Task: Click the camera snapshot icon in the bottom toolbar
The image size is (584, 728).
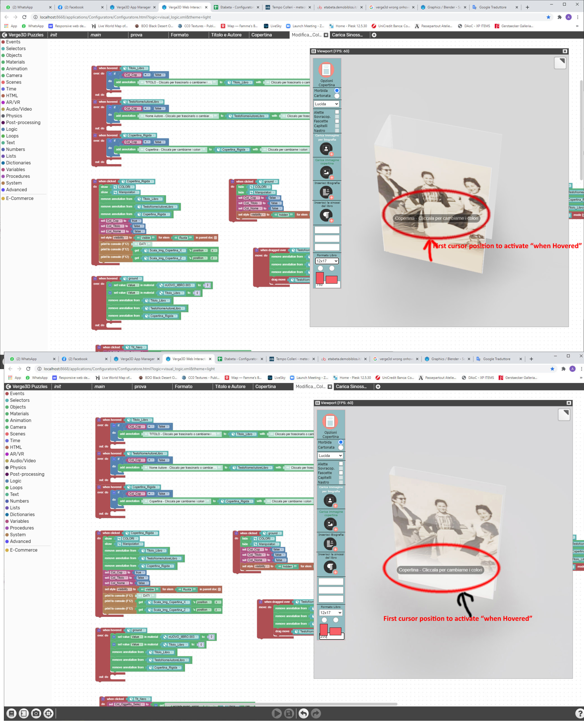Action: [36, 713]
